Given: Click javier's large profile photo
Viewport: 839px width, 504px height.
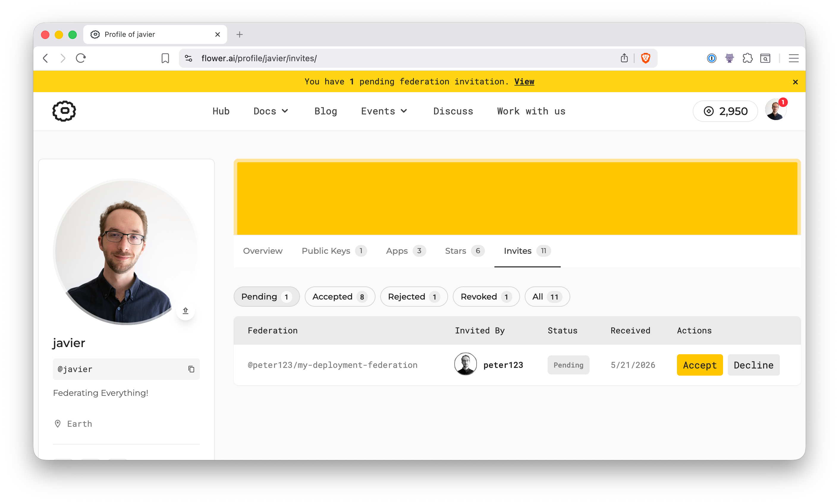Looking at the screenshot, I should click(126, 252).
